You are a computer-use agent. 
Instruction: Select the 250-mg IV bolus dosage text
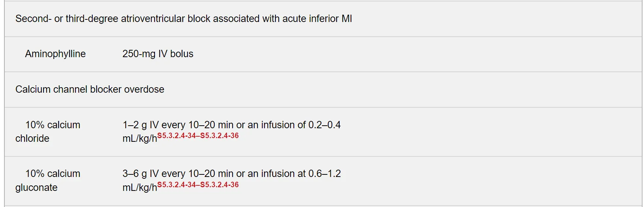(158, 54)
